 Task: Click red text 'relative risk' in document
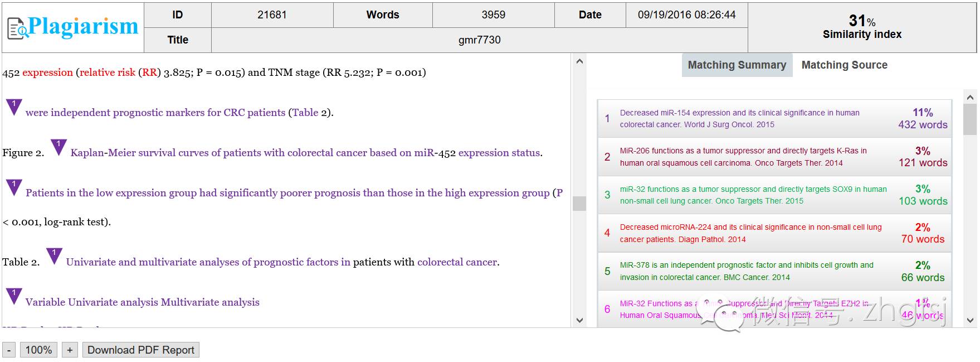[x=108, y=73]
